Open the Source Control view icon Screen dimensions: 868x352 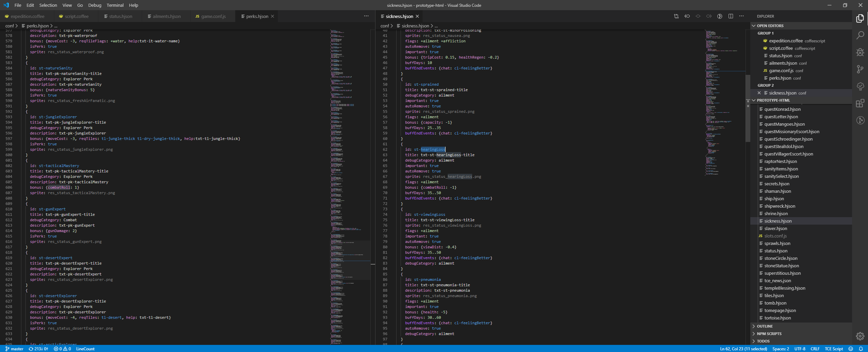tap(860, 69)
